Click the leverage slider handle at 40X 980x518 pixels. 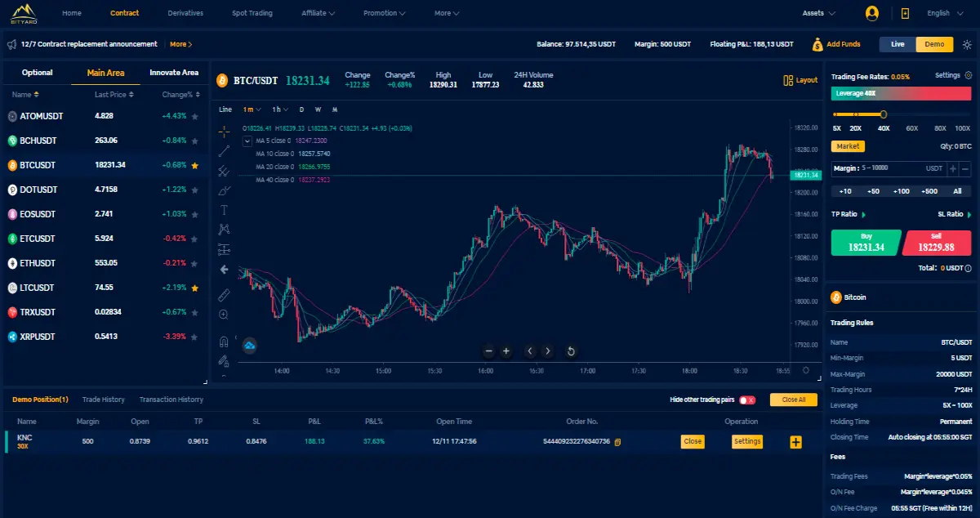click(884, 114)
